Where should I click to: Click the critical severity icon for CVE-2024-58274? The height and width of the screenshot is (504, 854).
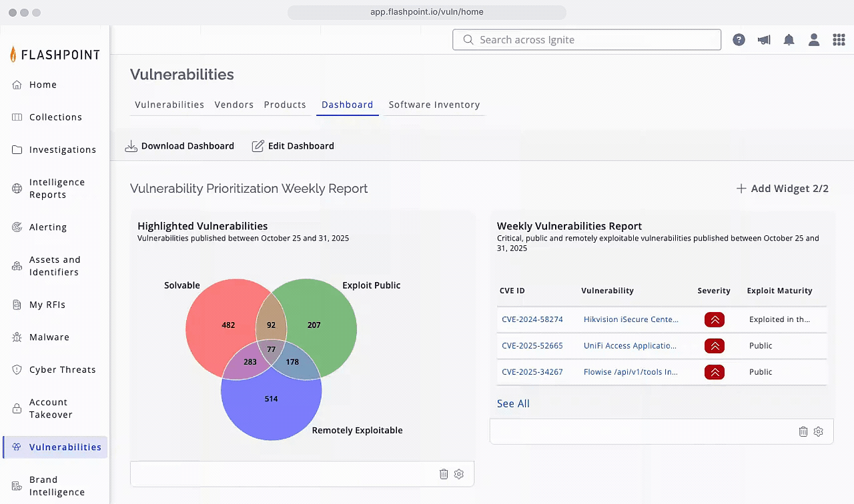[x=714, y=319]
